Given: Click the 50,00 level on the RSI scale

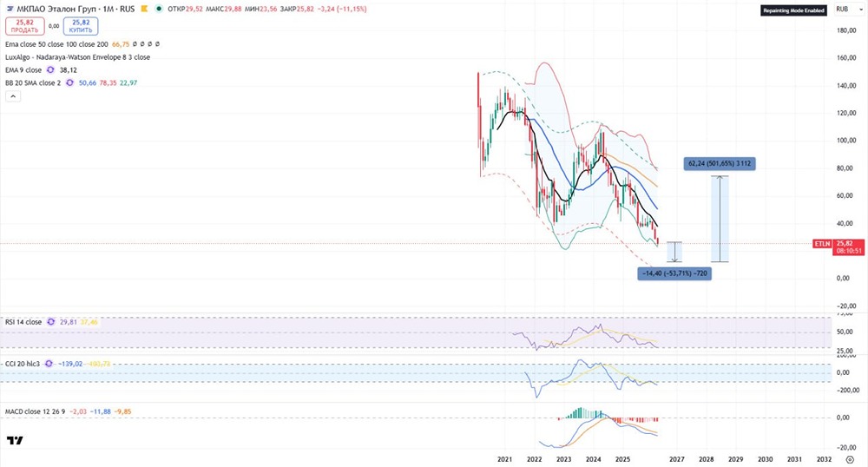Looking at the screenshot, I should coord(845,332).
